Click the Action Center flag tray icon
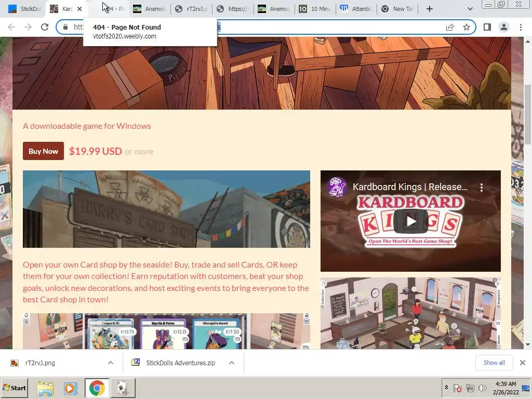The width and height of the screenshot is (532, 399). pyautogui.click(x=457, y=388)
